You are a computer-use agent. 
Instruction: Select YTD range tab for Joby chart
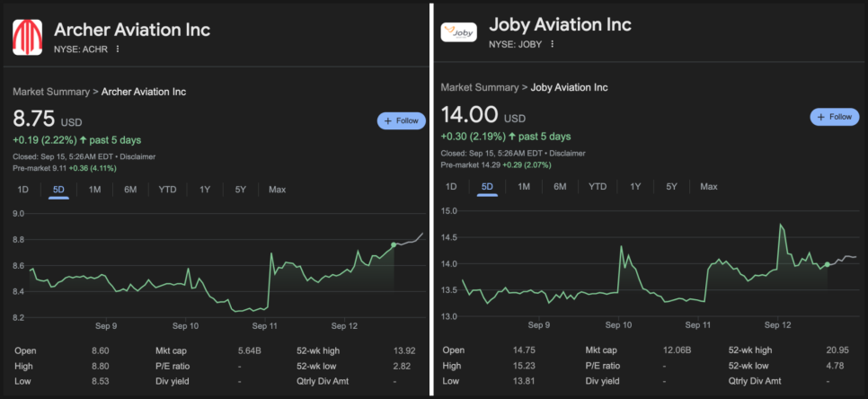tap(598, 187)
